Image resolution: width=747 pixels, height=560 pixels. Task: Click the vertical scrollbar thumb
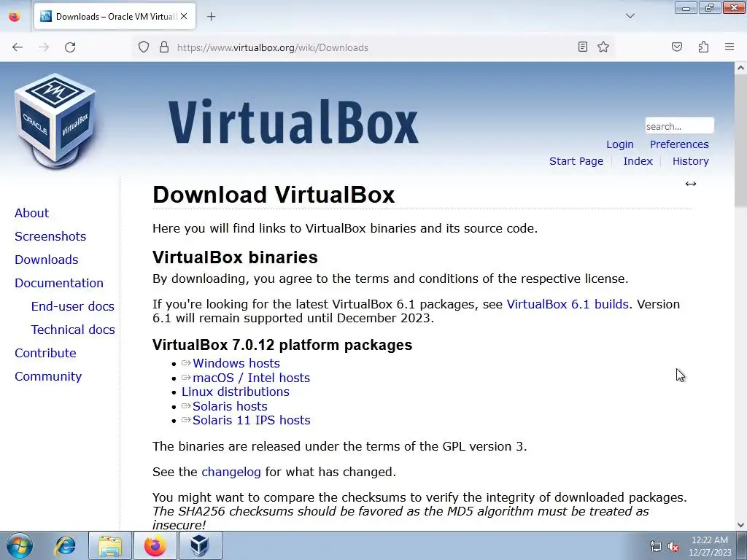740,140
